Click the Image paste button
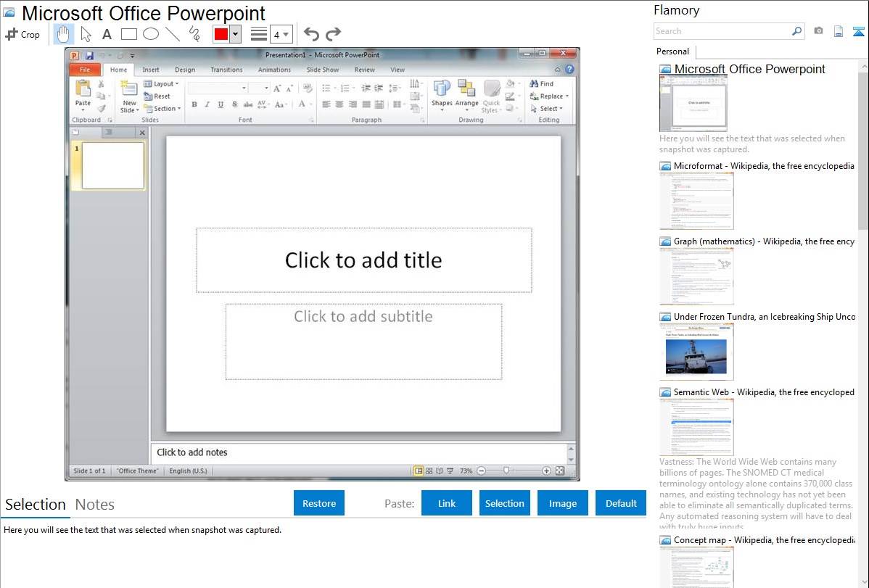The image size is (869, 588). click(562, 503)
